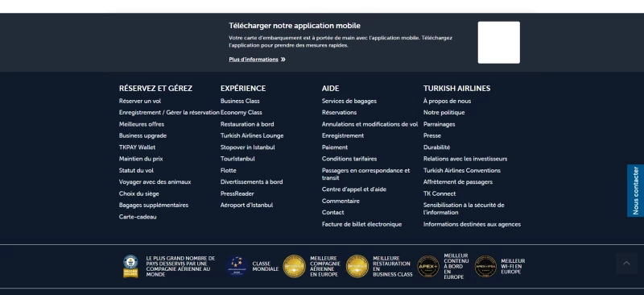This screenshot has height=295, width=644.
Task: Open Centre d'appel et d'aide
Action: pyautogui.click(x=354, y=189)
